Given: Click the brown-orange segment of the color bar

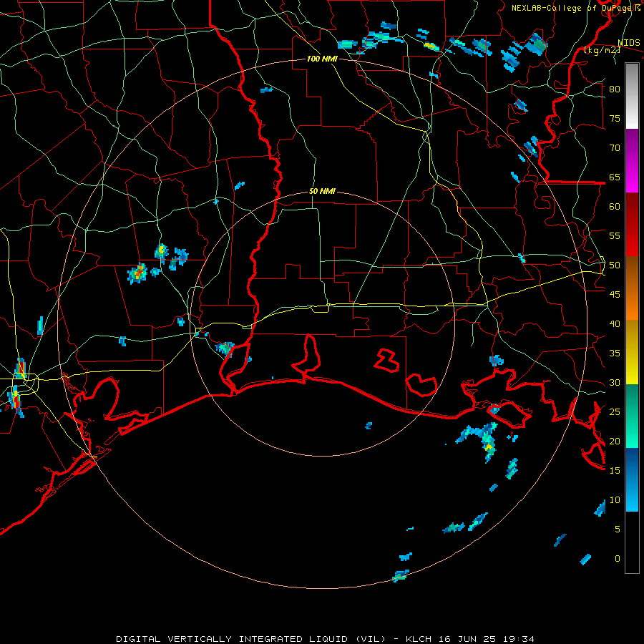Looking at the screenshot, I should [632, 288].
